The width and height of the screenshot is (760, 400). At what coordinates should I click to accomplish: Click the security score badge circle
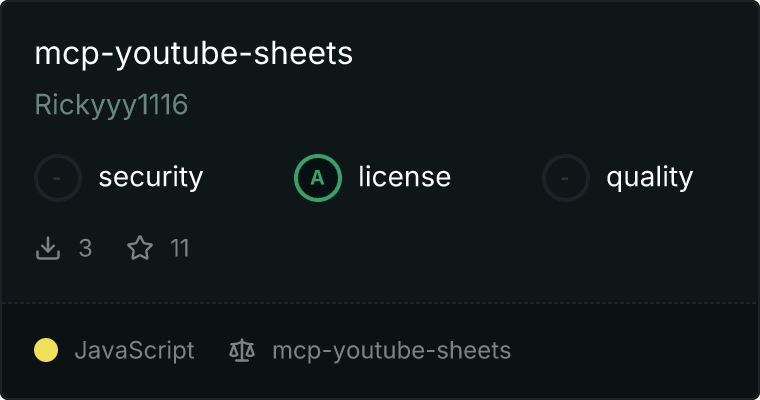point(58,178)
